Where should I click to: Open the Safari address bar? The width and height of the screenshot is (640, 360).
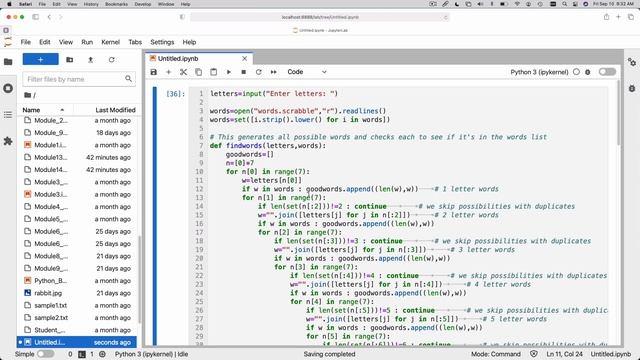click(x=320, y=17)
